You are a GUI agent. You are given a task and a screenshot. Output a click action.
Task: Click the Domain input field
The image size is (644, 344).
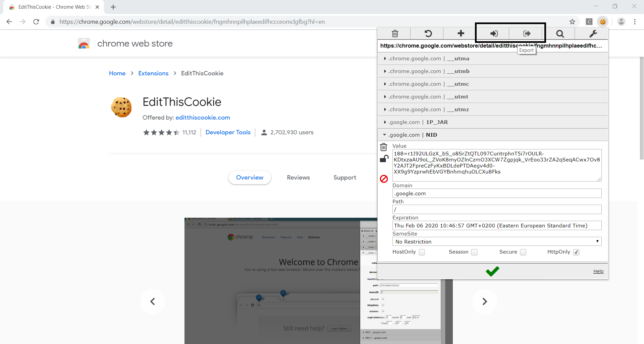click(497, 193)
